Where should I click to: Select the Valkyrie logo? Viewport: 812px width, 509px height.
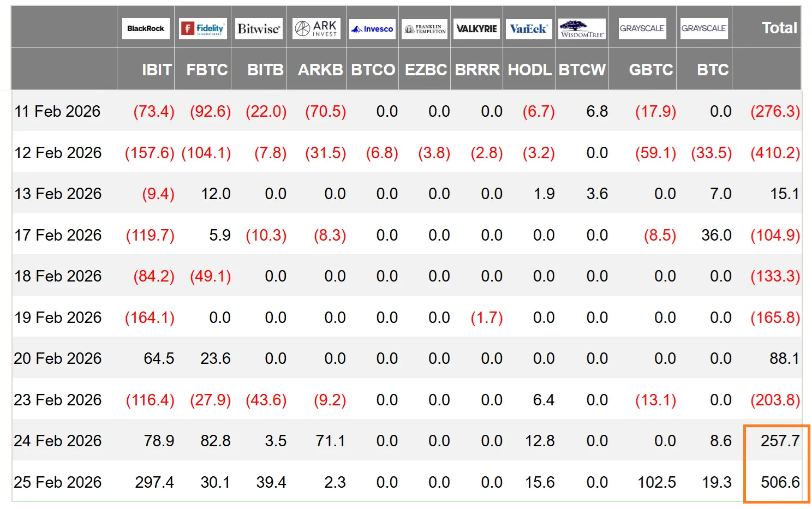(x=476, y=29)
